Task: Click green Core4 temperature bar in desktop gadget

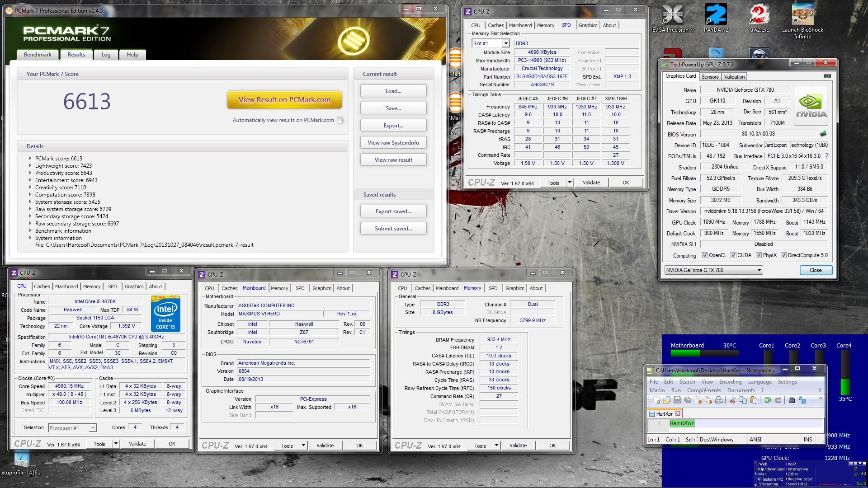Action: point(844,387)
